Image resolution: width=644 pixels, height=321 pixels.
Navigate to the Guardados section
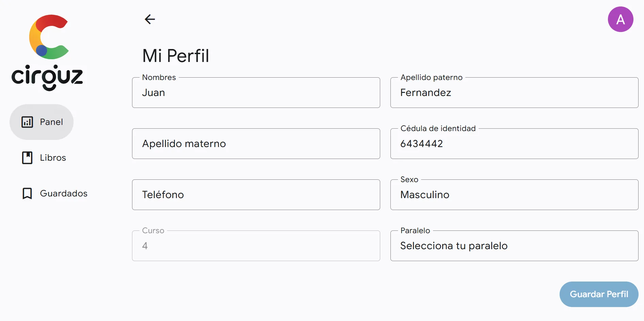pyautogui.click(x=64, y=193)
